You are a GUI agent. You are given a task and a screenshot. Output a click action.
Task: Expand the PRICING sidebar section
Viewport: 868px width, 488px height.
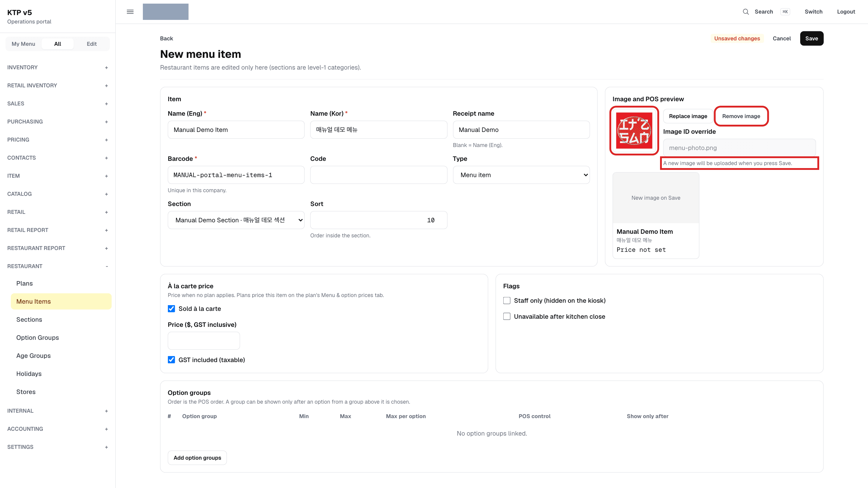click(58, 140)
